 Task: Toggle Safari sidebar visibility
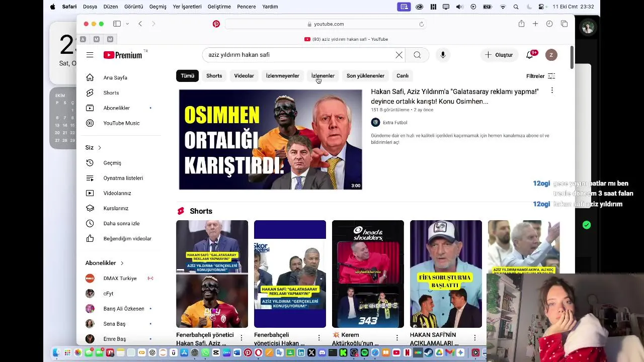click(117, 24)
